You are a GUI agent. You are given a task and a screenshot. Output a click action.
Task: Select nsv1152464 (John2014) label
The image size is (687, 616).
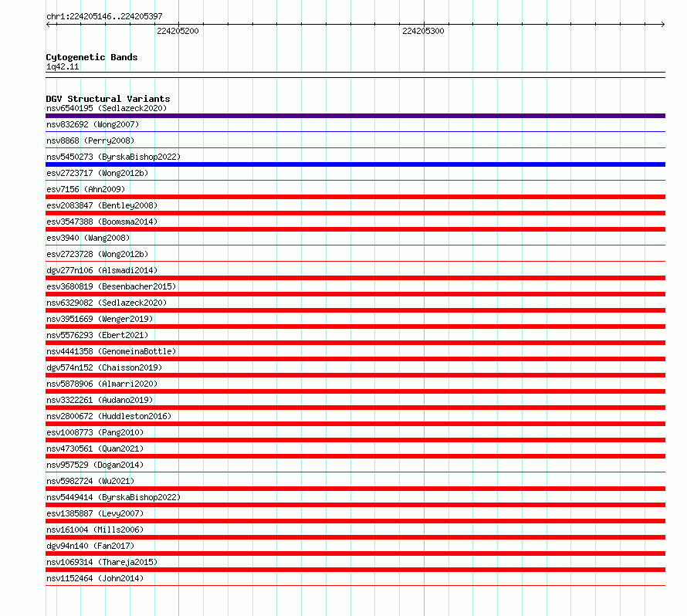pos(95,578)
